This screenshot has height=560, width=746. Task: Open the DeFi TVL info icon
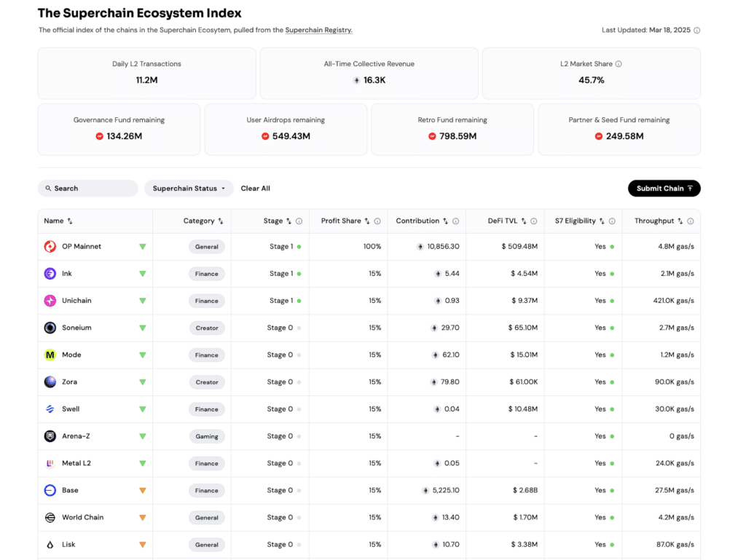coord(534,221)
